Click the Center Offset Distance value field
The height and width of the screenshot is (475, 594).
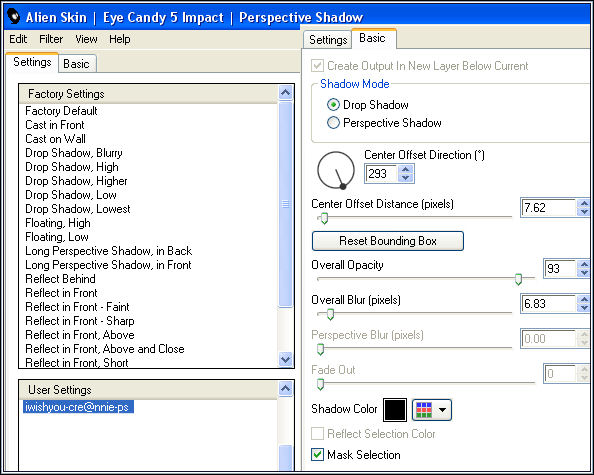coord(549,208)
